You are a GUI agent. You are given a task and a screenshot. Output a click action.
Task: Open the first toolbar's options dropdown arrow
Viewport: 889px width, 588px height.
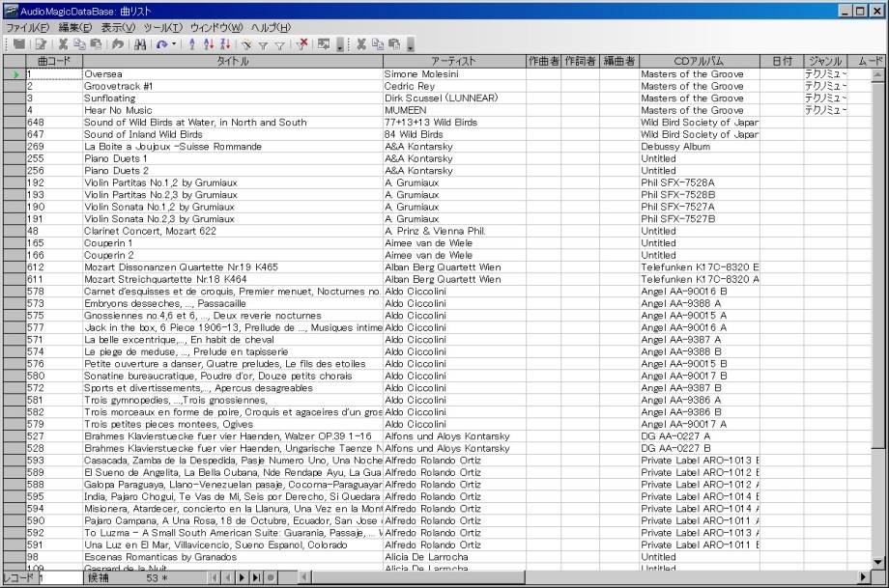tap(340, 44)
